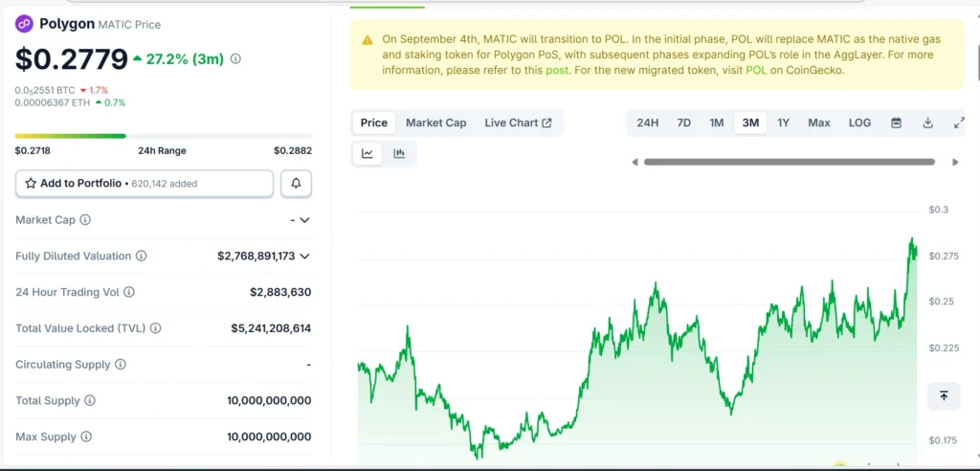
Task: Select the 24H time range
Action: (x=648, y=123)
